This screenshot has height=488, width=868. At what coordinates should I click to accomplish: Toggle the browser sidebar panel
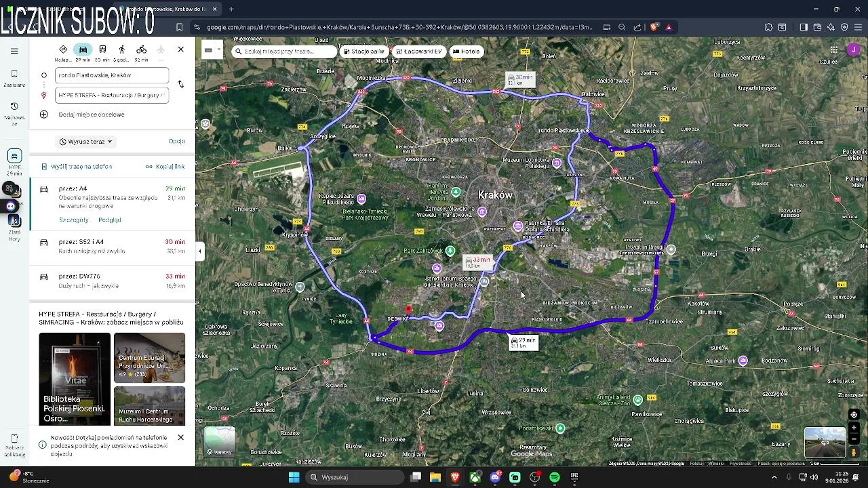click(804, 27)
